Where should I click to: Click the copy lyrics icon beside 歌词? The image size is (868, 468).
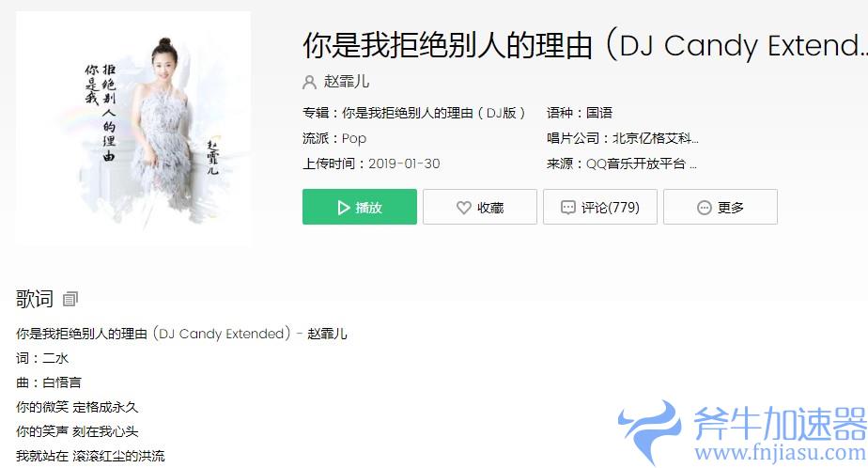pos(70,299)
